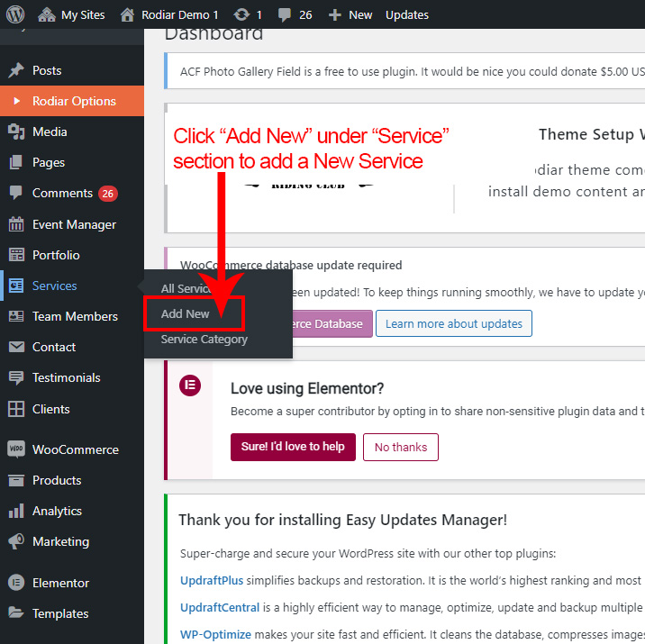
Task: Click the WordPress logo icon
Action: click(16, 14)
